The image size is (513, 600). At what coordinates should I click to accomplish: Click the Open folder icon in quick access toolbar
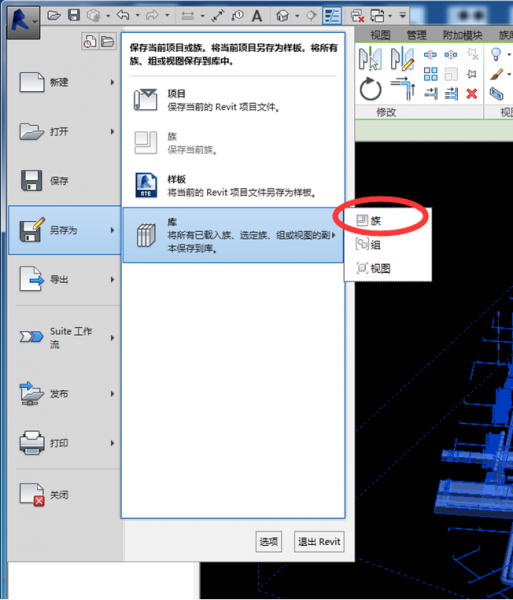point(54,15)
